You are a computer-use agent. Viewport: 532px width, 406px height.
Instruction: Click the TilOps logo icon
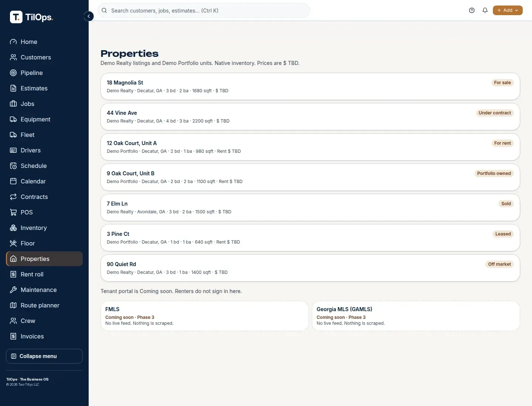click(16, 17)
